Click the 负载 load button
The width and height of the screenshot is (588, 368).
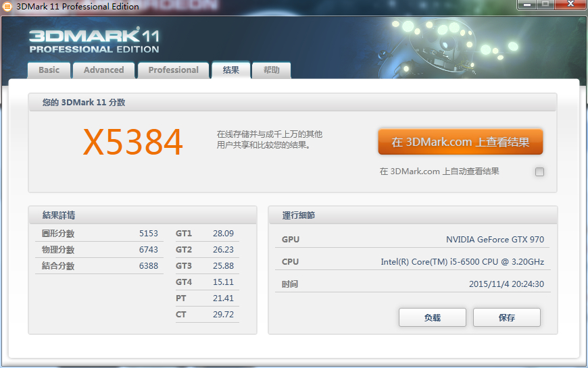[433, 317]
